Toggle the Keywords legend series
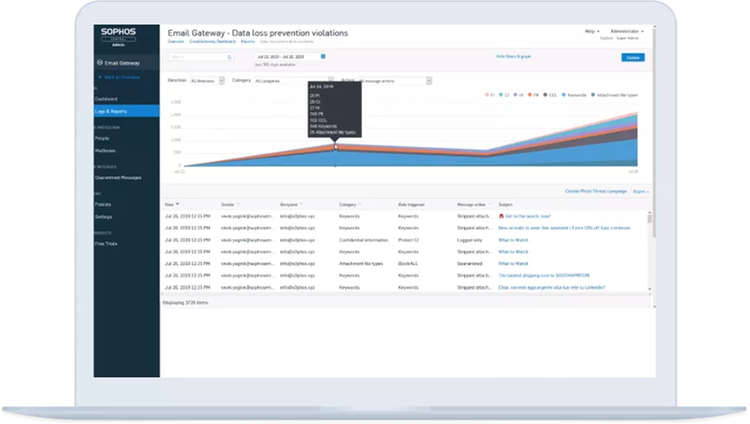The width and height of the screenshot is (750, 424). (574, 95)
